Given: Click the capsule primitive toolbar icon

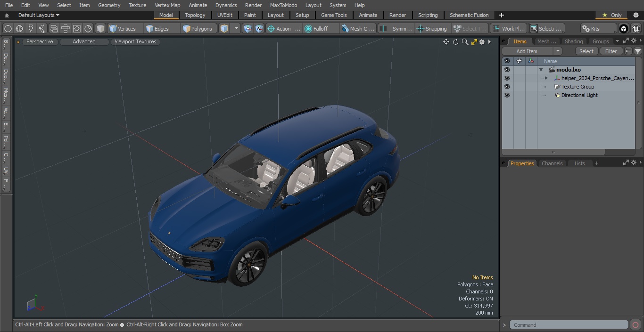Looking at the screenshot, I should pos(54,29).
